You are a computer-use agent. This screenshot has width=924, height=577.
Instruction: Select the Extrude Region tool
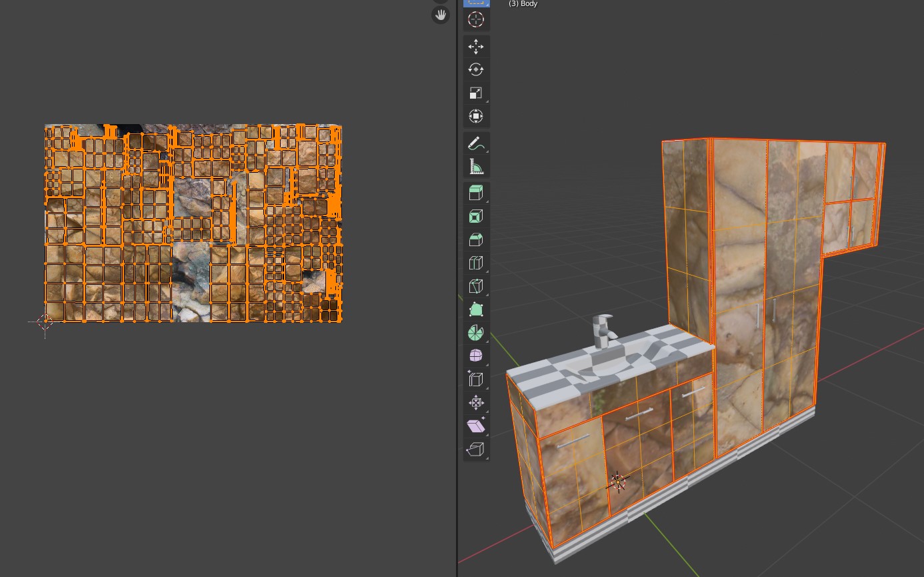[476, 193]
